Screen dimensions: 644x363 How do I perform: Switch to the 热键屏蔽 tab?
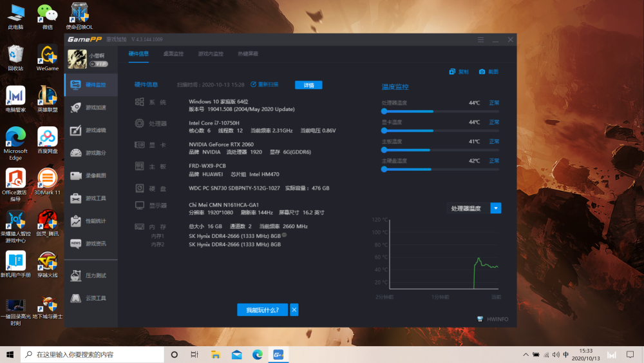coord(248,54)
